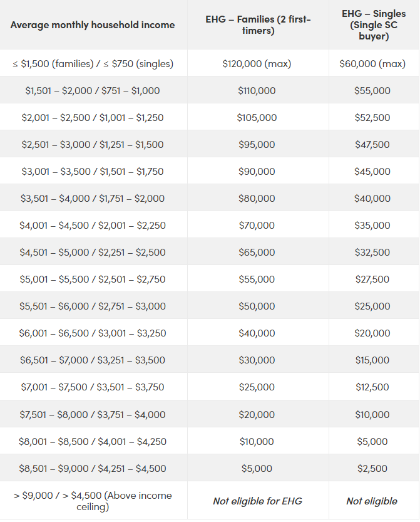Click the '$40,000' families grant cell
This screenshot has height=522, width=420.
point(257,333)
